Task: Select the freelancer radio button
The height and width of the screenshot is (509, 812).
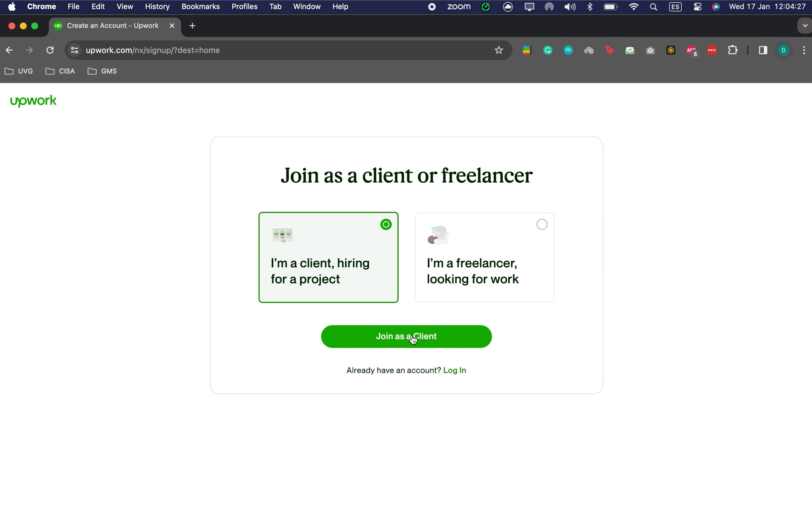Action: tap(542, 224)
